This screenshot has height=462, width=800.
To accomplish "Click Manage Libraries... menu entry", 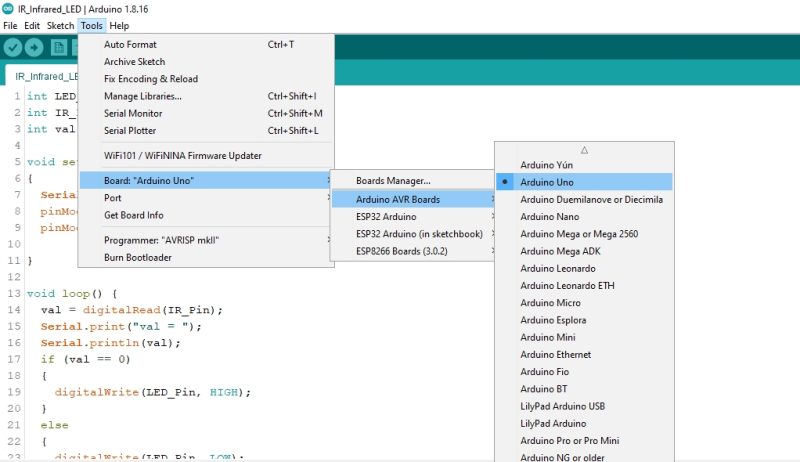I will pyautogui.click(x=142, y=96).
